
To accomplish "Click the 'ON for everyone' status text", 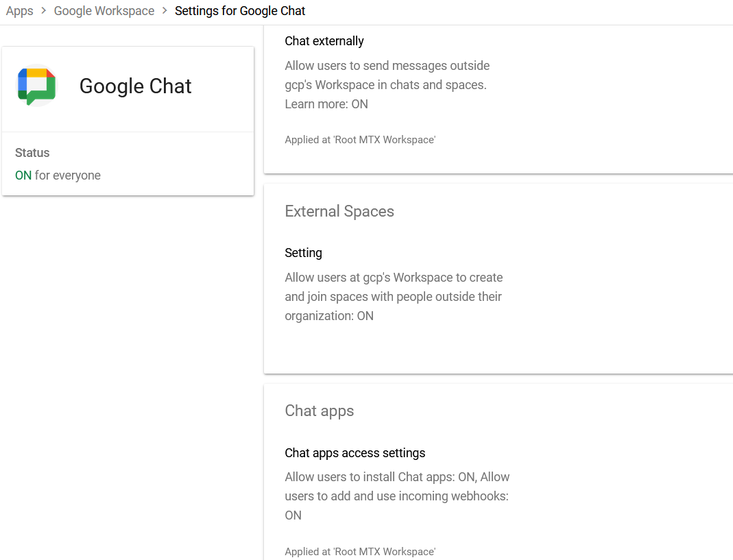I will pos(58,175).
